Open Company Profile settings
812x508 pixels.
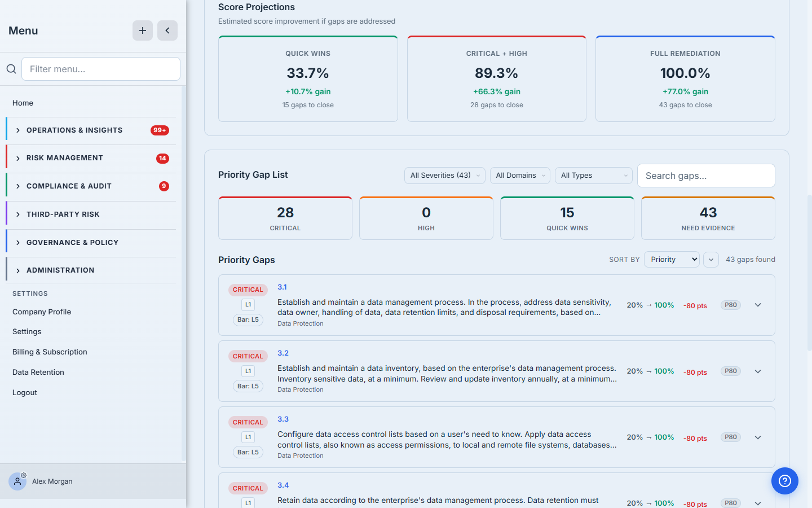pos(42,312)
